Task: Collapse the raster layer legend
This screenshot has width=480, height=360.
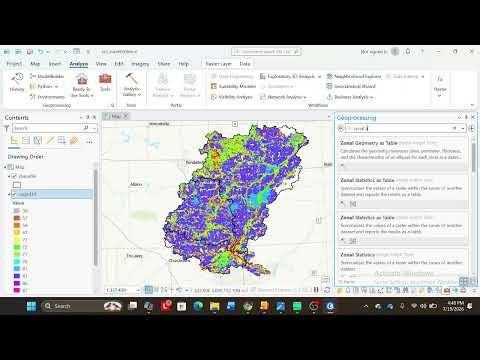Action: pyautogui.click(x=9, y=194)
